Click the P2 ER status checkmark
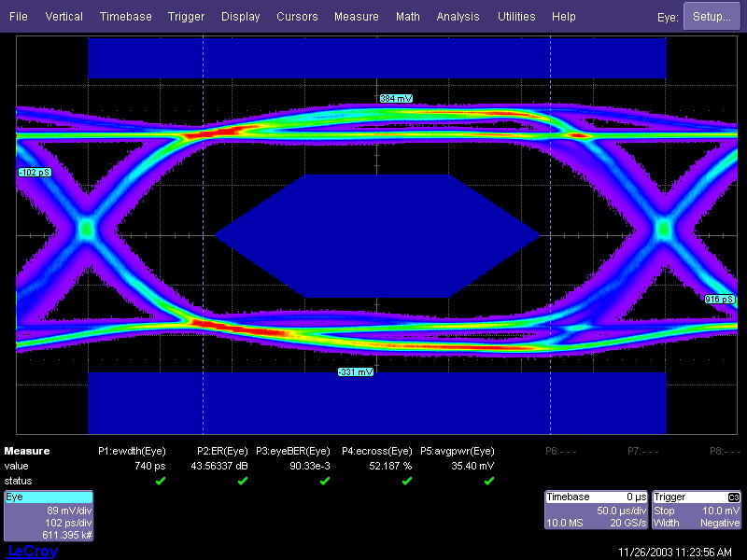The image size is (747, 560). coord(243,481)
